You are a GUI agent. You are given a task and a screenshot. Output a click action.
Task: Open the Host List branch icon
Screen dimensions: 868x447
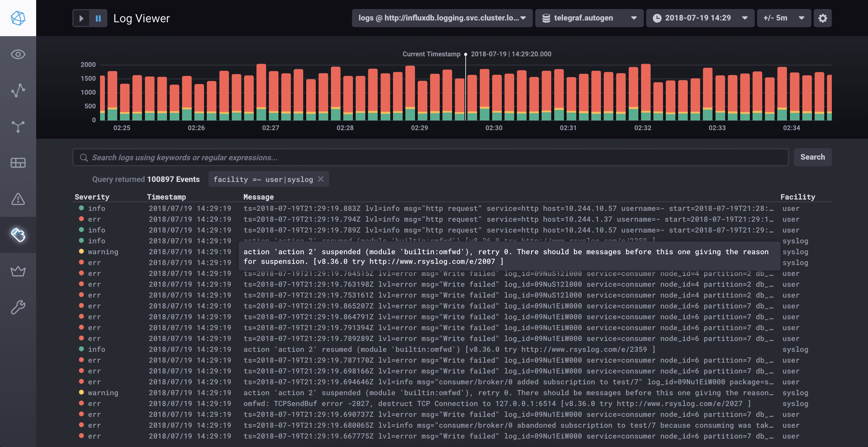(x=18, y=127)
